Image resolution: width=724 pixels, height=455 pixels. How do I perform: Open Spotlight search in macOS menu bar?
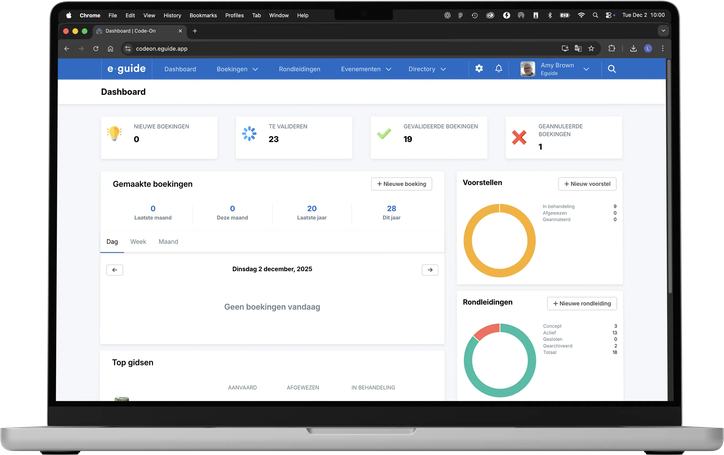pyautogui.click(x=596, y=15)
